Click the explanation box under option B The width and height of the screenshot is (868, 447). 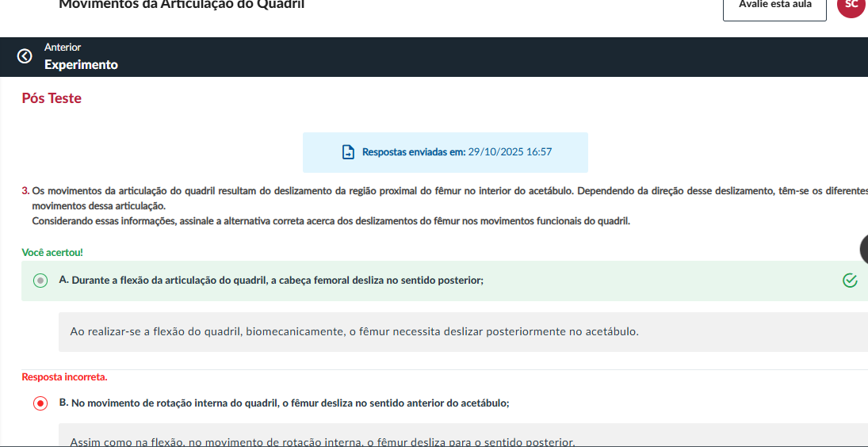point(322,440)
